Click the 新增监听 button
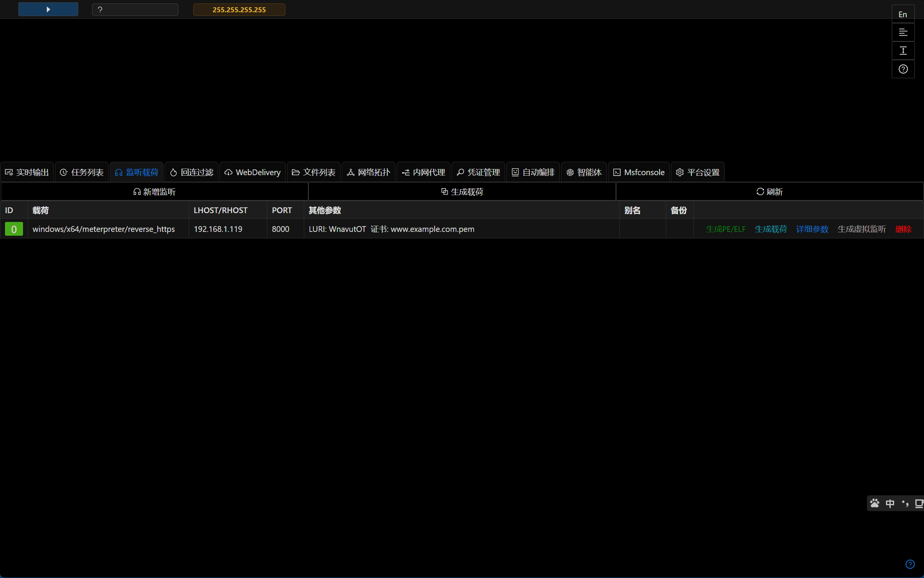The height and width of the screenshot is (578, 924). [154, 192]
